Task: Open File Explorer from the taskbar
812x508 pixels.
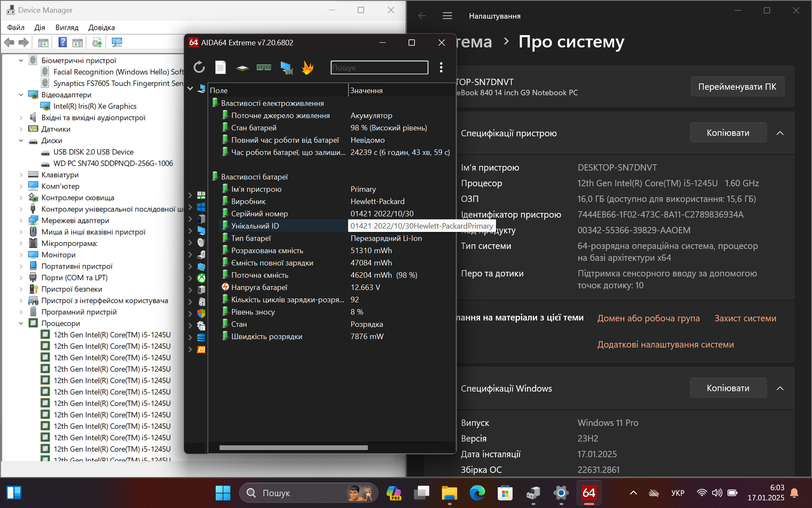Action: point(450,493)
